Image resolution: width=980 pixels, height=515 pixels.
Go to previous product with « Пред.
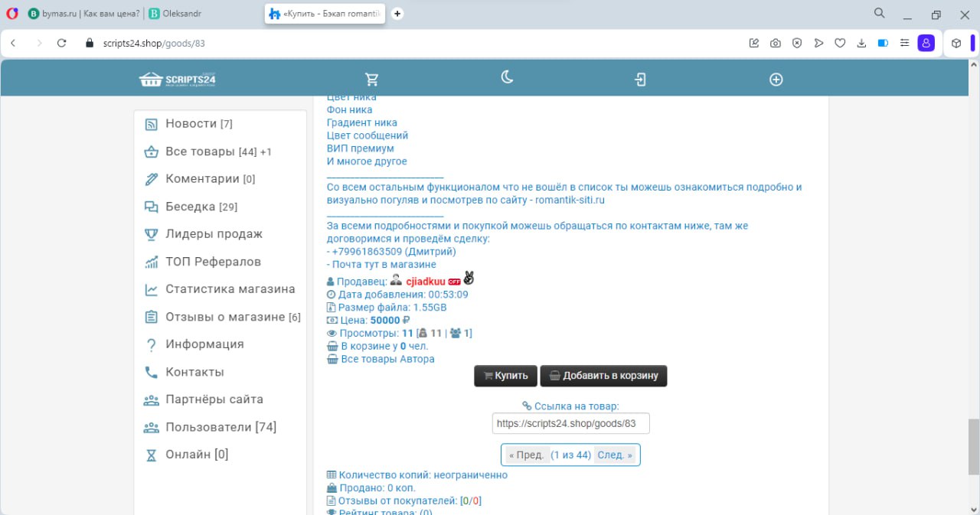(526, 455)
